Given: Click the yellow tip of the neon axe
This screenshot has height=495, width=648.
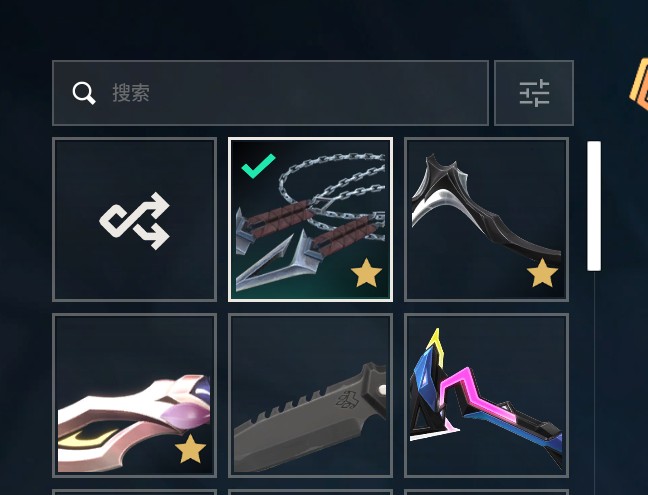Looking at the screenshot, I should pyautogui.click(x=436, y=342).
